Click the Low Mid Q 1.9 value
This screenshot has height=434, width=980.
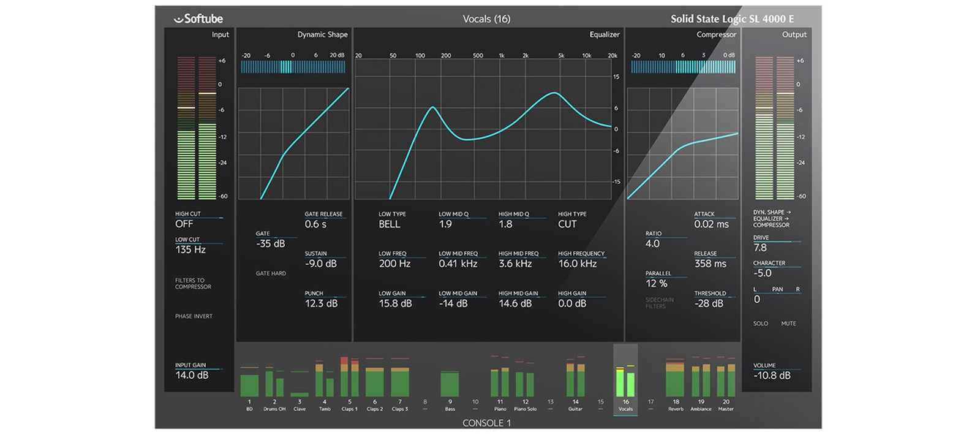(445, 224)
